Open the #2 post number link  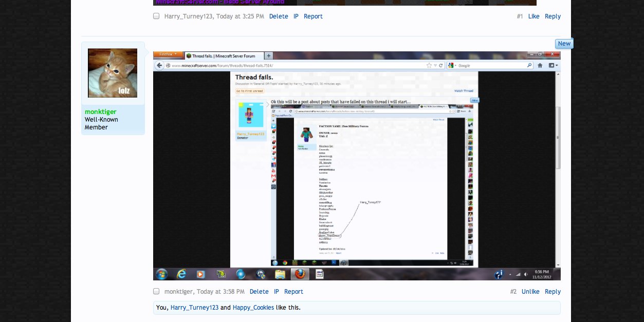coord(513,292)
